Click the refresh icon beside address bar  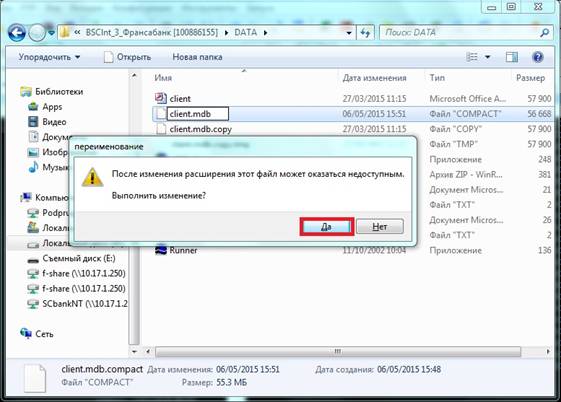pos(365,33)
